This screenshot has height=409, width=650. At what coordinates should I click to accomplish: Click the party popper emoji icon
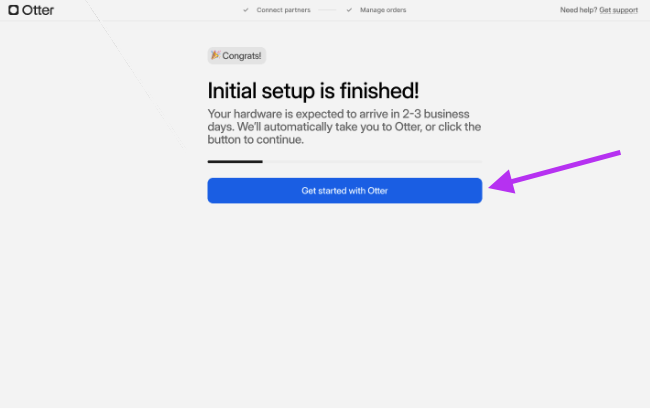215,56
